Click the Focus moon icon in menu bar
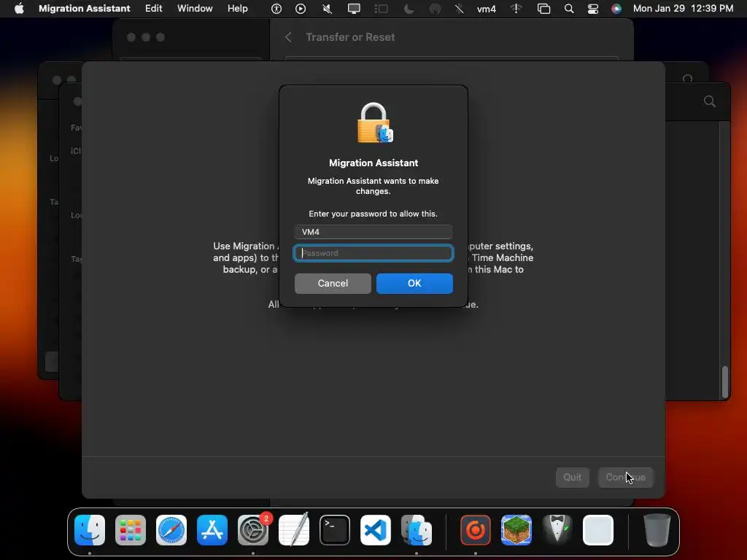The width and height of the screenshot is (747, 560). (409, 9)
